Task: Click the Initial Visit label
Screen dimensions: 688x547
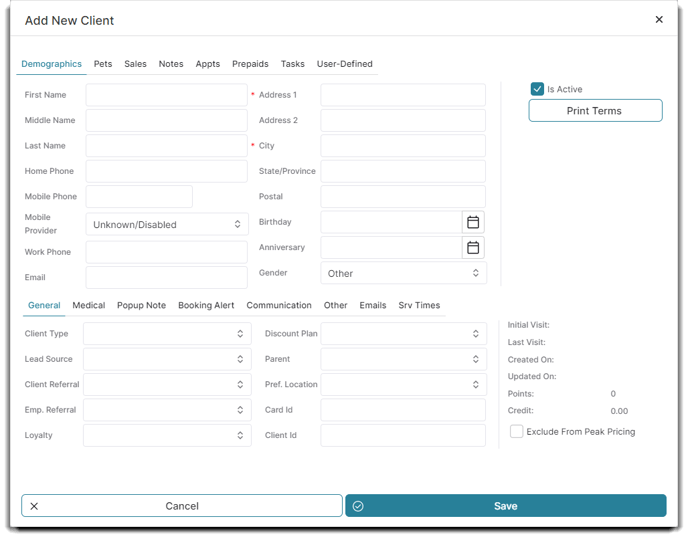Action: click(x=528, y=325)
